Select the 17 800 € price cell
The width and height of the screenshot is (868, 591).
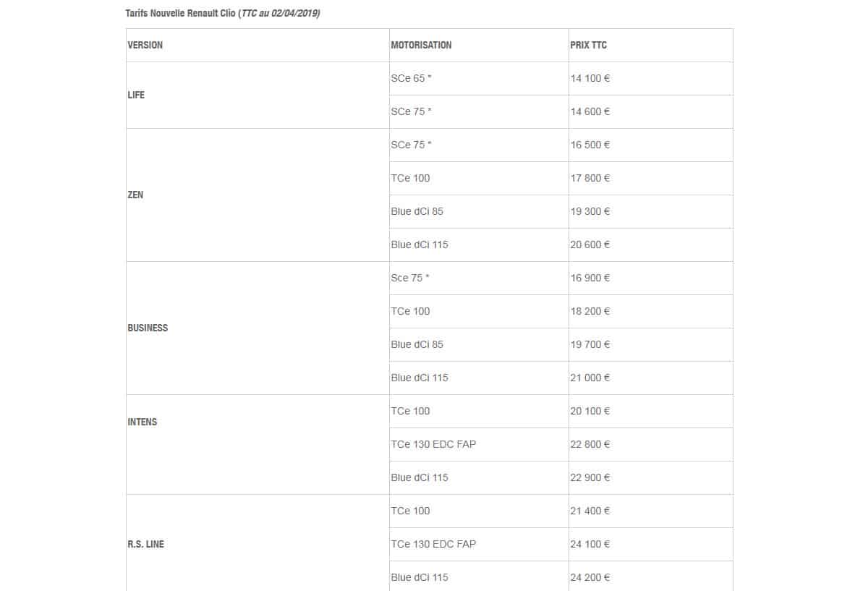(650, 178)
